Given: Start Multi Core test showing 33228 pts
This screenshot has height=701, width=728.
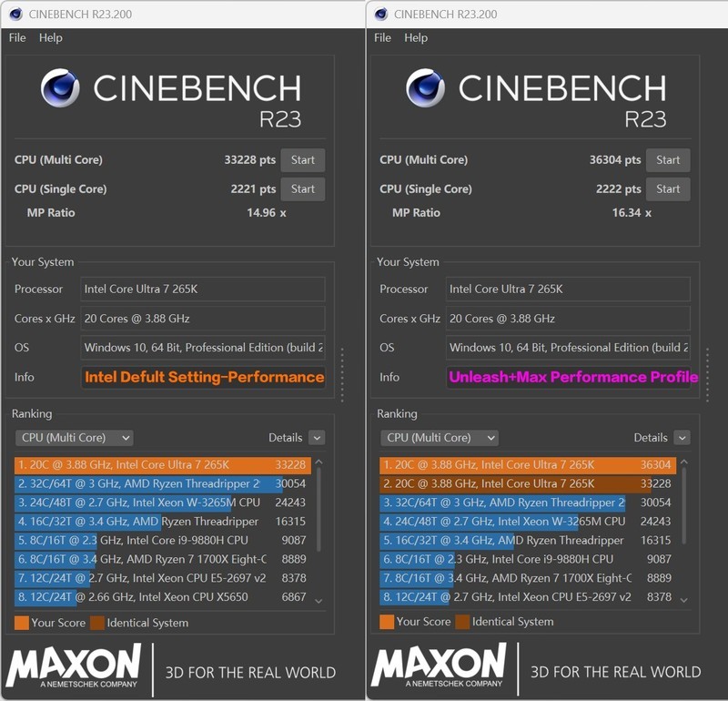Looking at the screenshot, I should coord(302,160).
